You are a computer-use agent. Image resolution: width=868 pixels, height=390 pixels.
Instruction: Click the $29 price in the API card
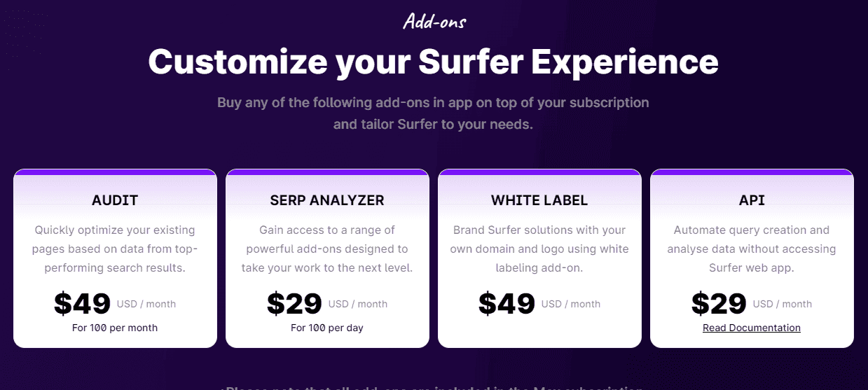(x=719, y=304)
